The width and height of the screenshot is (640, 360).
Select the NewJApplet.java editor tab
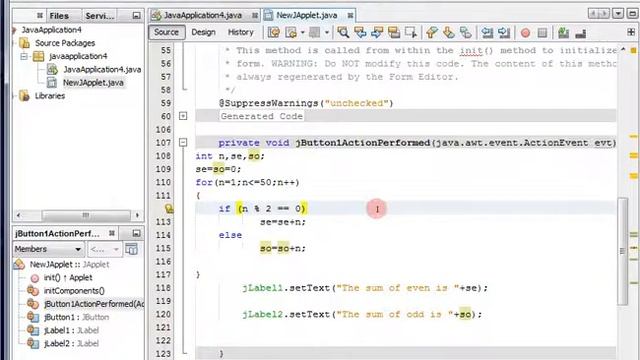(307, 16)
